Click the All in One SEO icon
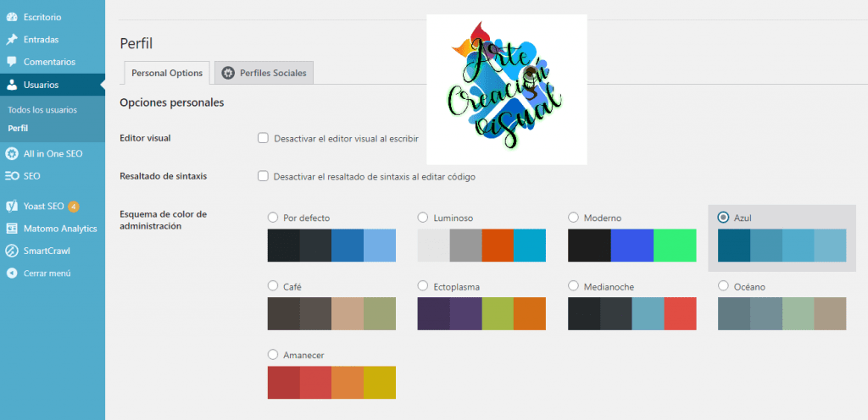Screen dimensions: 868x420 click(12, 153)
